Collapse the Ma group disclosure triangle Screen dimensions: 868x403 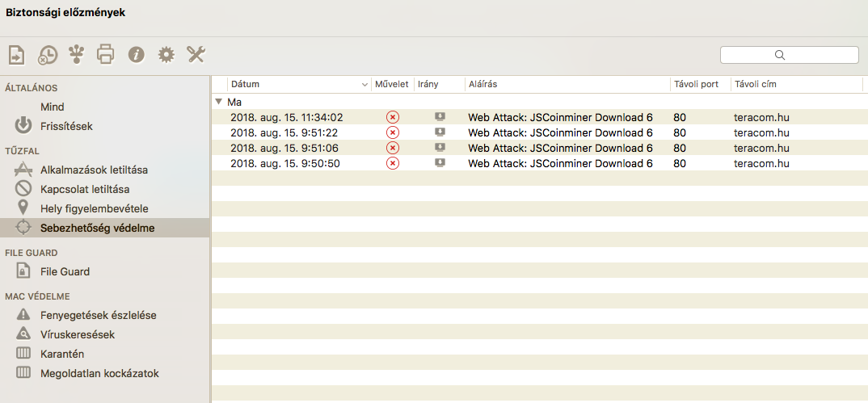pyautogui.click(x=219, y=102)
